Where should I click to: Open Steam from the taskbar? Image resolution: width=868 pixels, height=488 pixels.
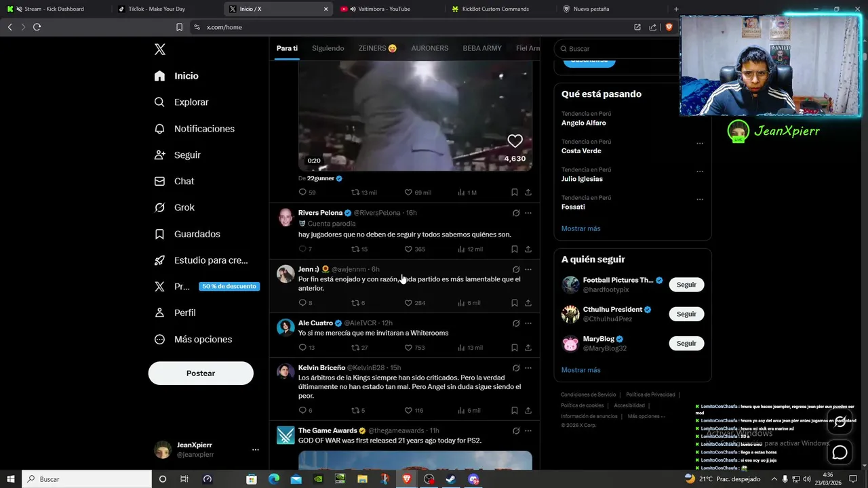tap(451, 479)
